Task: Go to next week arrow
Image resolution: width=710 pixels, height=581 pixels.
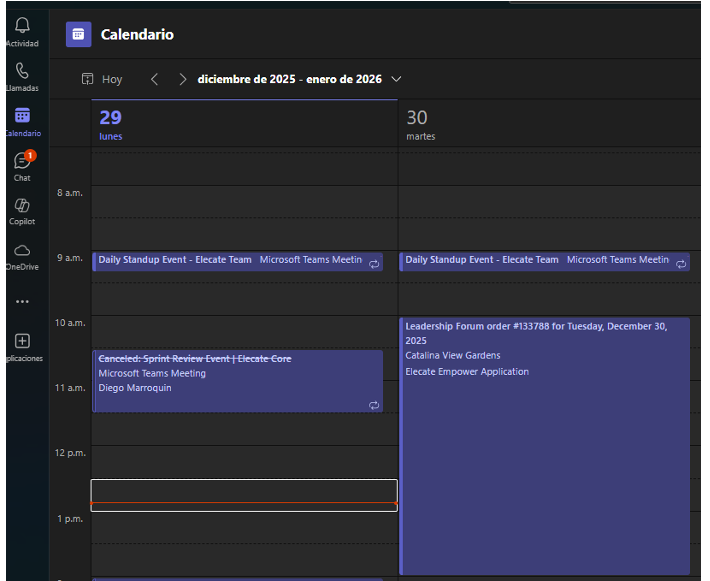Action: [182, 79]
